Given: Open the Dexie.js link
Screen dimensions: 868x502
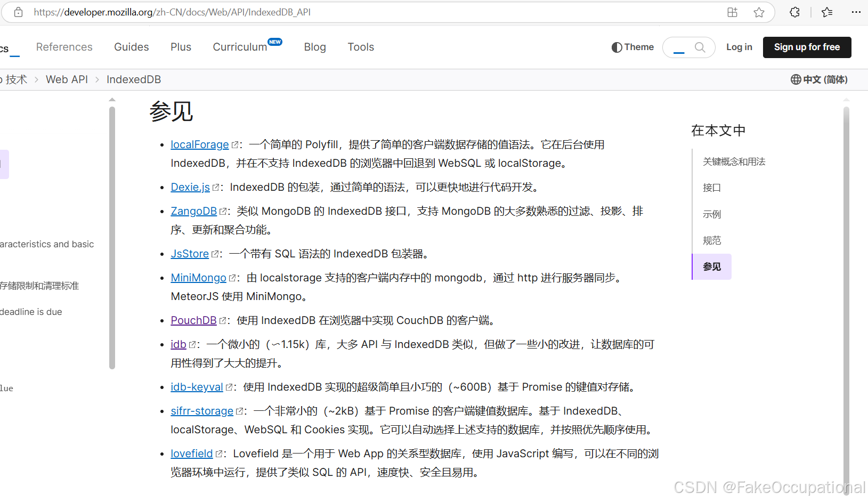Looking at the screenshot, I should pos(190,187).
